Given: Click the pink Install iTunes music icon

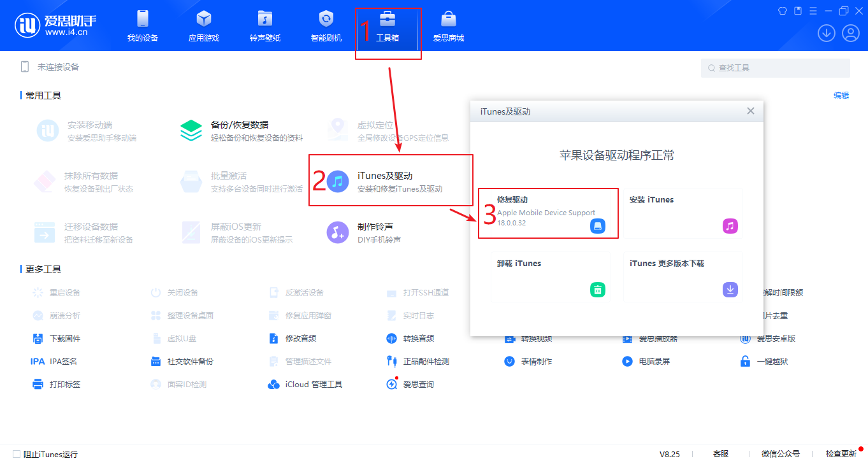Looking at the screenshot, I should click(x=730, y=226).
